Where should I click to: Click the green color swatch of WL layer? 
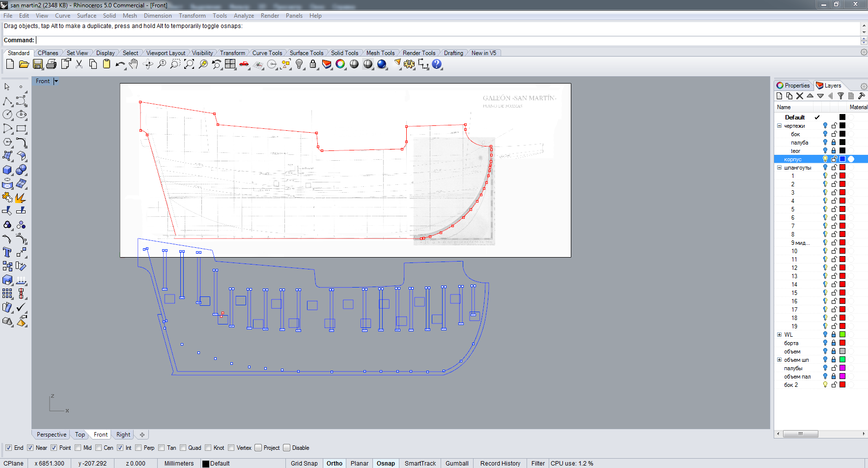coord(842,335)
